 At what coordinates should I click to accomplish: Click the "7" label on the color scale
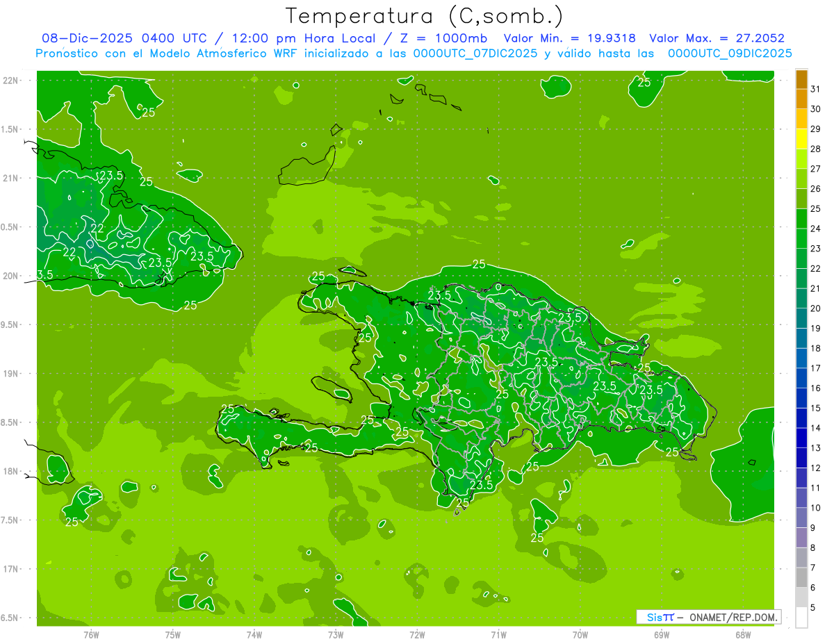point(813,568)
